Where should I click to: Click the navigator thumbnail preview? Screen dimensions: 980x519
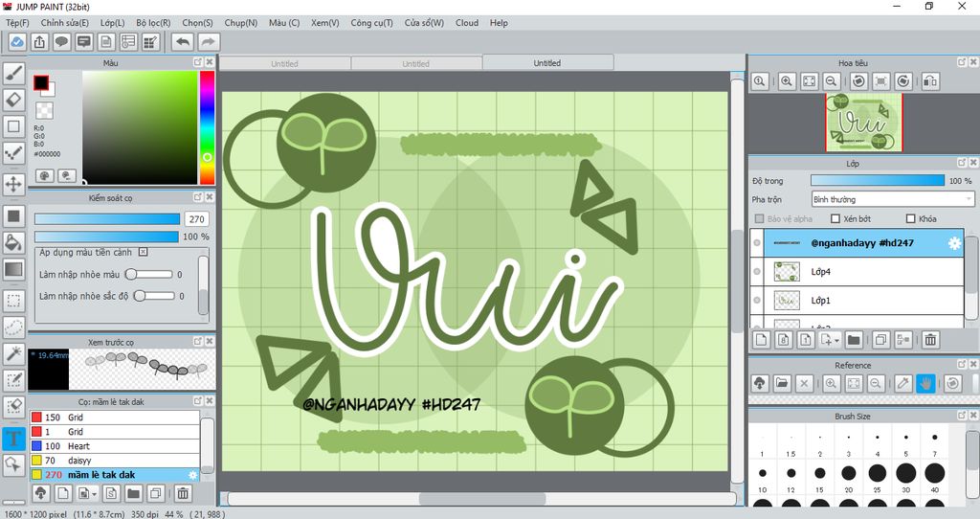[864, 123]
